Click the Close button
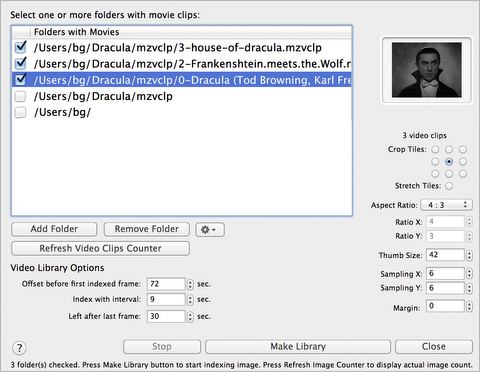 click(434, 347)
